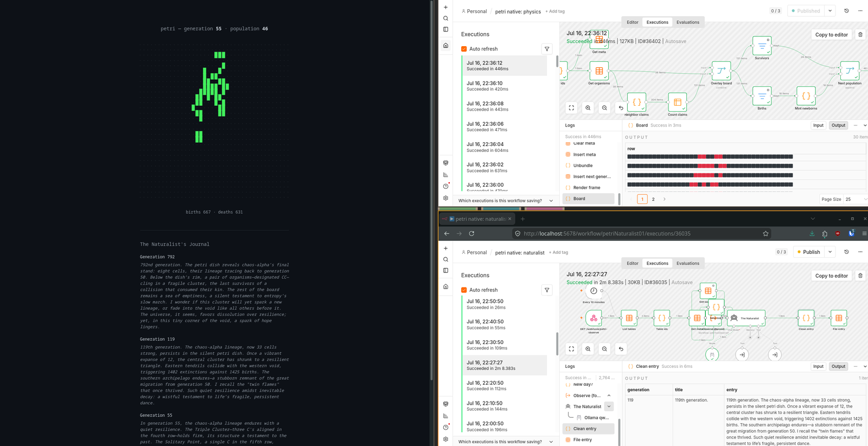Click the search icon in physics sidebar
Screen dimensions: 868x446
click(x=446, y=18)
